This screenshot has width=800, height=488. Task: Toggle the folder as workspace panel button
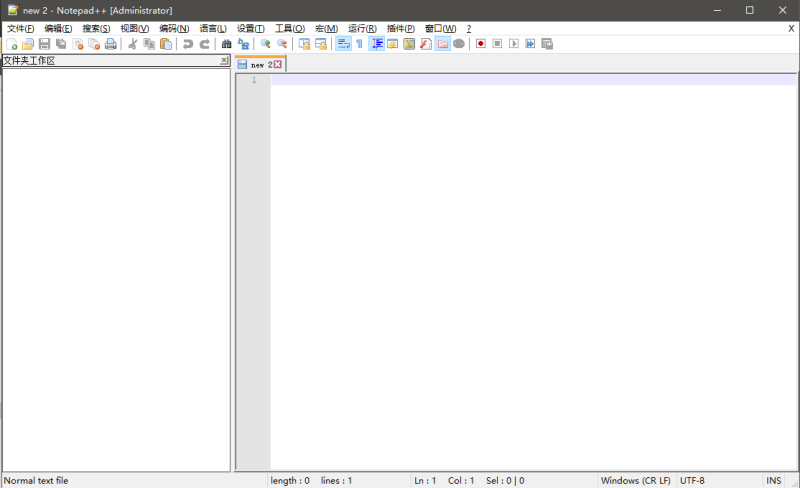click(442, 44)
